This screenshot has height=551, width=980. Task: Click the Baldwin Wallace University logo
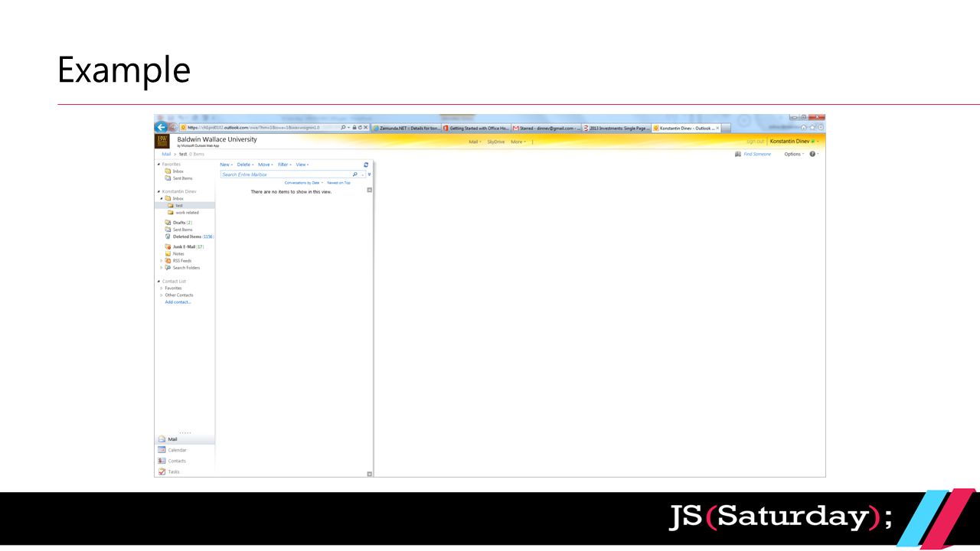click(x=162, y=141)
